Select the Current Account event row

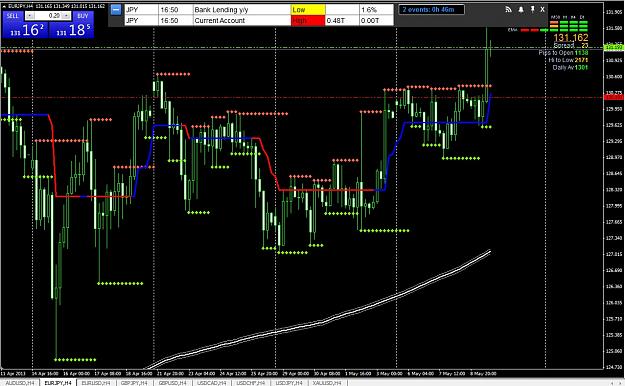[259, 20]
